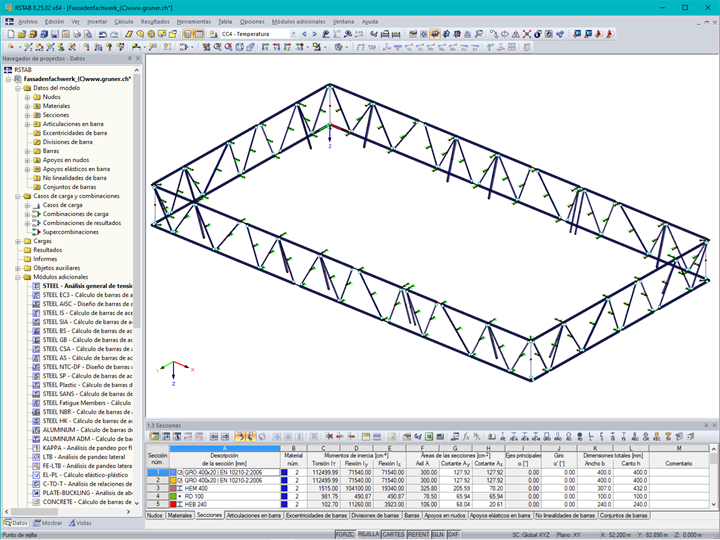Click the Excel export icon in table toolbar
This screenshot has width=720, height=540.
[x=429, y=437]
